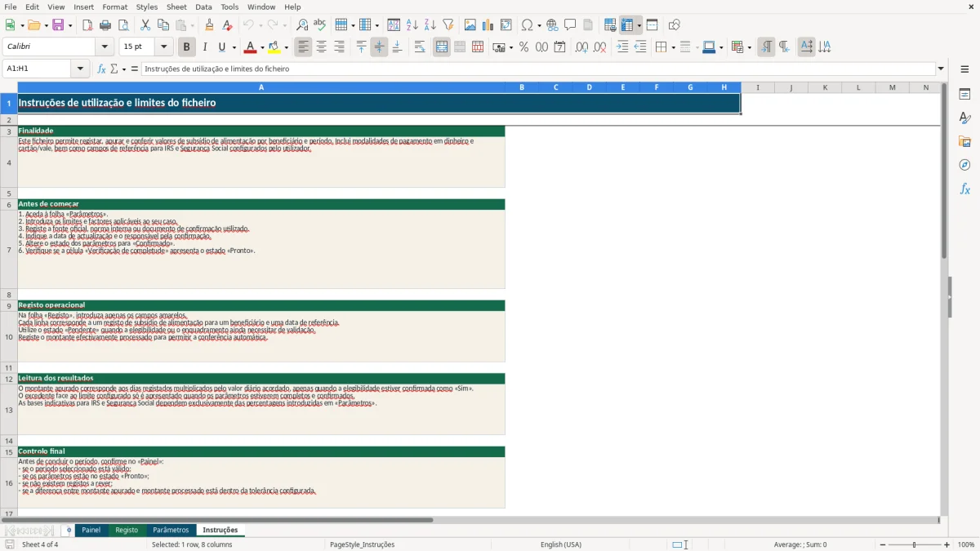980x551 pixels.
Task: Insert a chart
Action: point(488,25)
